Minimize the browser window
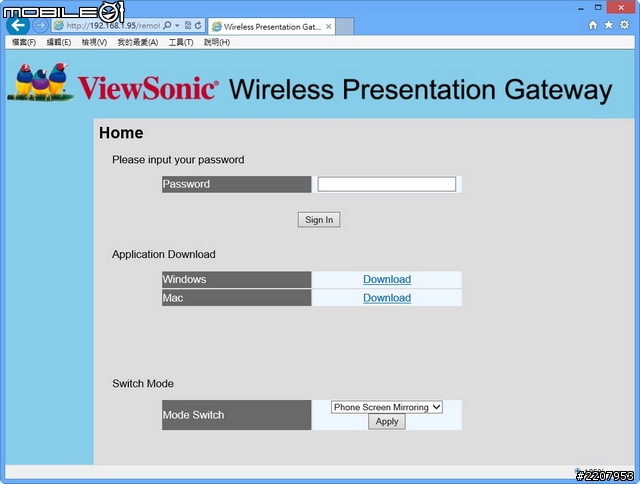This screenshot has height=484, width=640. click(580, 7)
